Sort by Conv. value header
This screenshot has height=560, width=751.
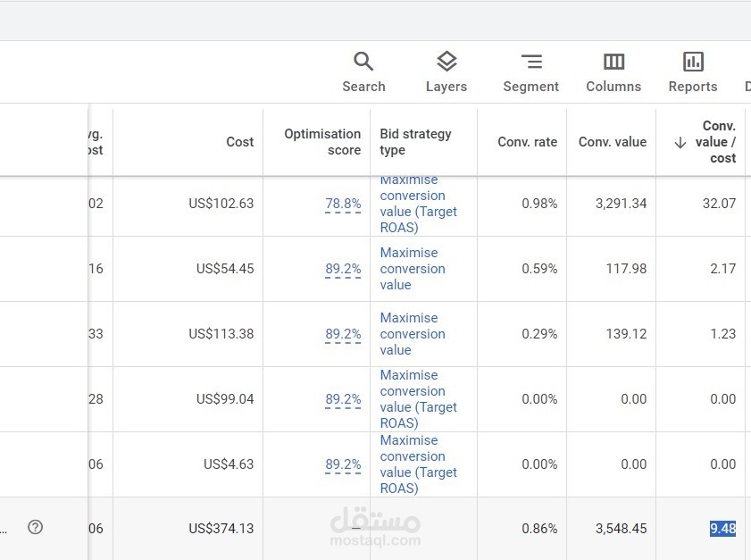612,142
